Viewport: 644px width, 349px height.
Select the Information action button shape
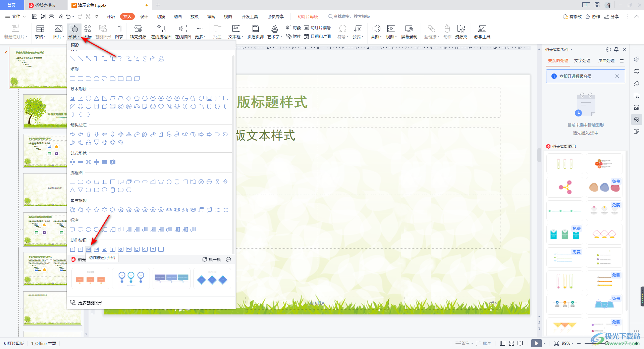pyautogui.click(x=113, y=249)
